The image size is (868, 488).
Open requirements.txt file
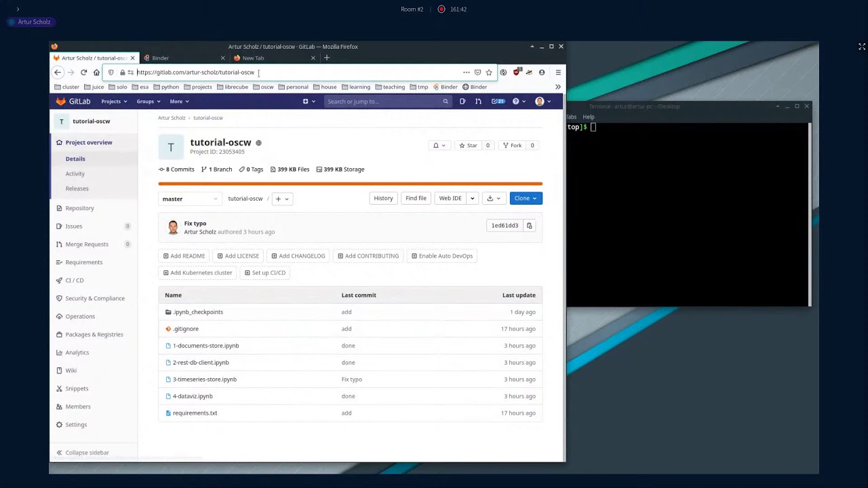[195, 413]
